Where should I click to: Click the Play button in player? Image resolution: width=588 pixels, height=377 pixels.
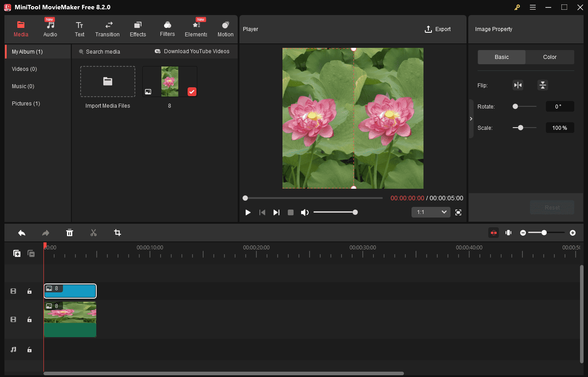pyautogui.click(x=248, y=213)
